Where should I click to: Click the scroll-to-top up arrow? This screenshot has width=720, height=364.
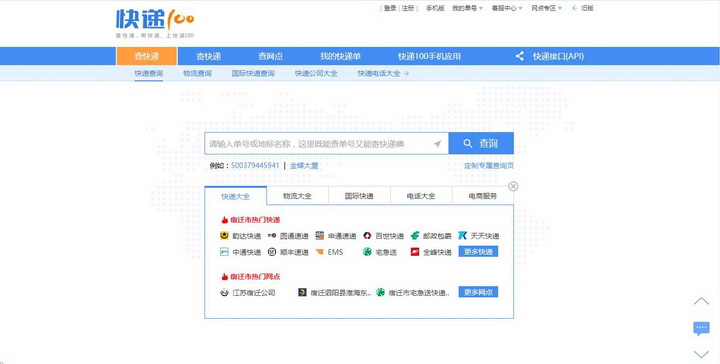pyautogui.click(x=701, y=301)
